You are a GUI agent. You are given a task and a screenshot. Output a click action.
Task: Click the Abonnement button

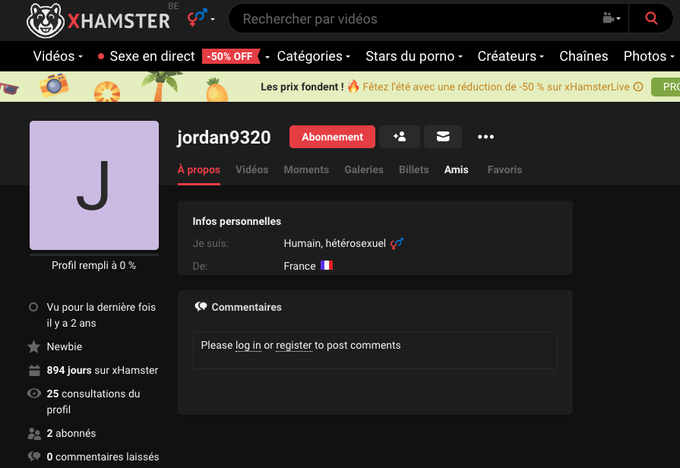tap(332, 137)
